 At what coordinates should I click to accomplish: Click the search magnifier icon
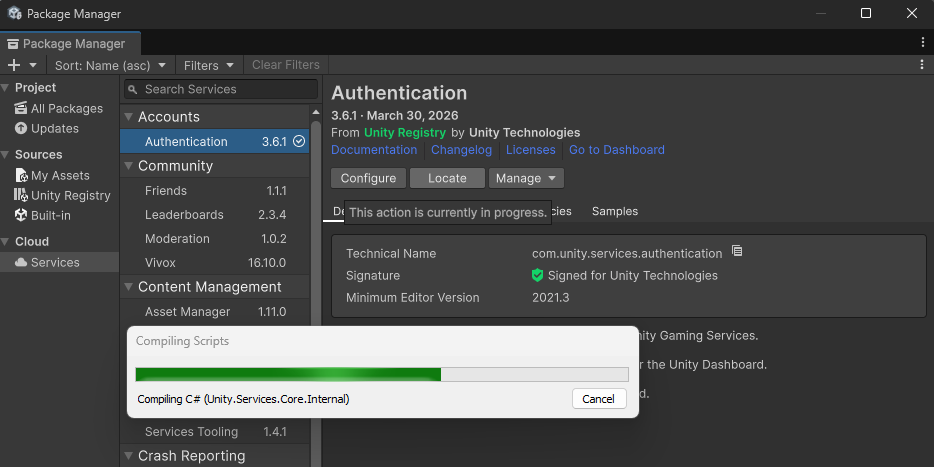(x=133, y=89)
